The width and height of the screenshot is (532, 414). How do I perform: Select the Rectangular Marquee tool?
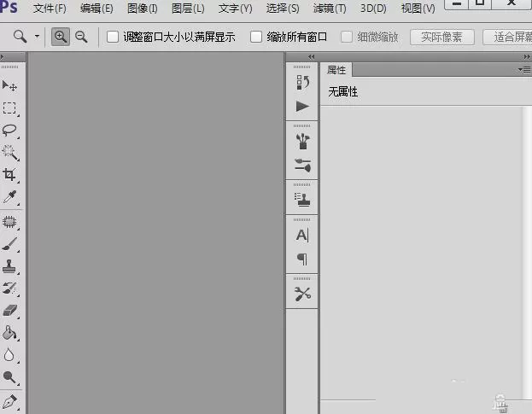[9, 108]
